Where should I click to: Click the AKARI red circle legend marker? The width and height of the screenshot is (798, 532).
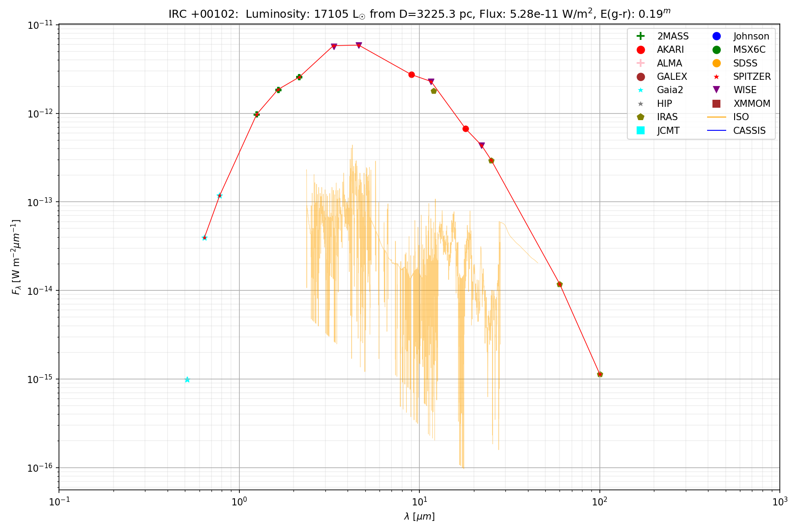coord(640,50)
